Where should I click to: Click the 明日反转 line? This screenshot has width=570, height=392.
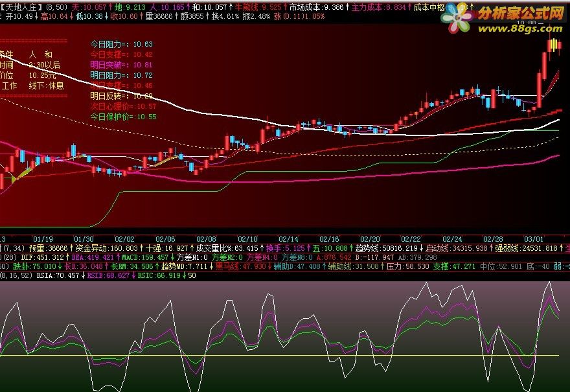point(121,96)
